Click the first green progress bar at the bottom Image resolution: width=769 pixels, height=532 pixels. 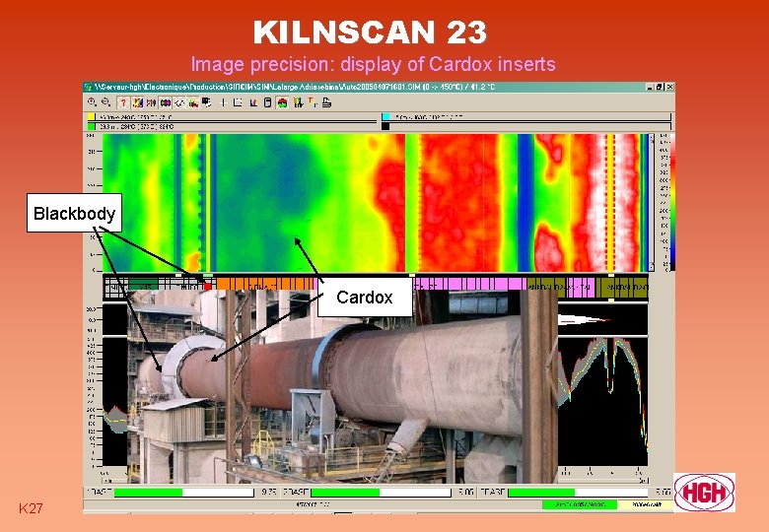(184, 493)
